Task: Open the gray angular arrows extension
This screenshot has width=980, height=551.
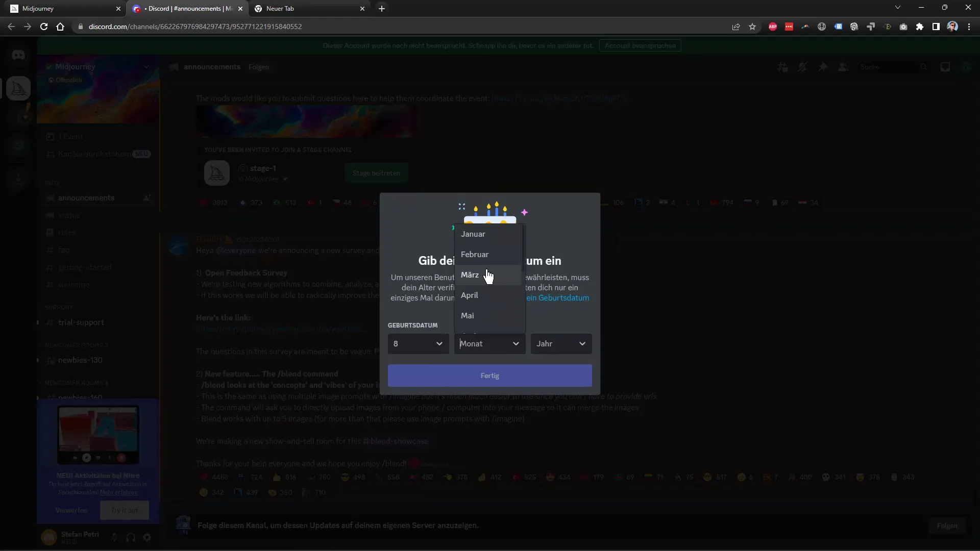Action: pos(871,27)
